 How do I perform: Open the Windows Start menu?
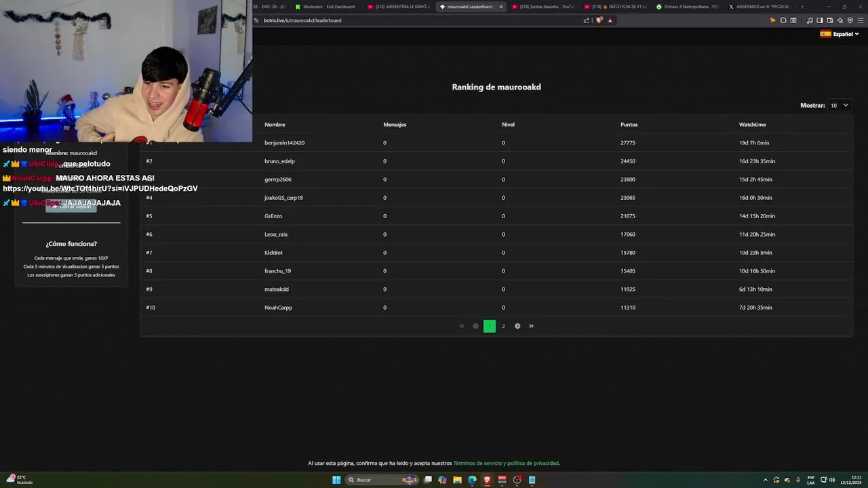coord(336,480)
